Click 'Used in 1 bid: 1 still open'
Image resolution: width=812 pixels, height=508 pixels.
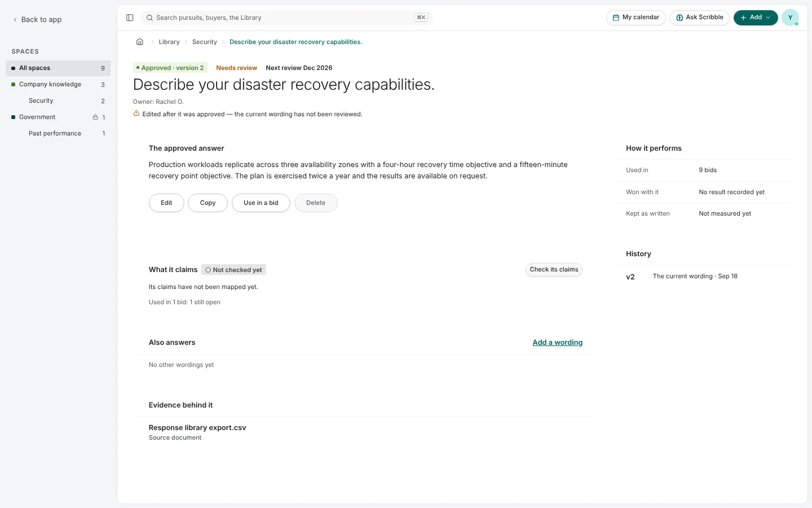[x=184, y=302]
